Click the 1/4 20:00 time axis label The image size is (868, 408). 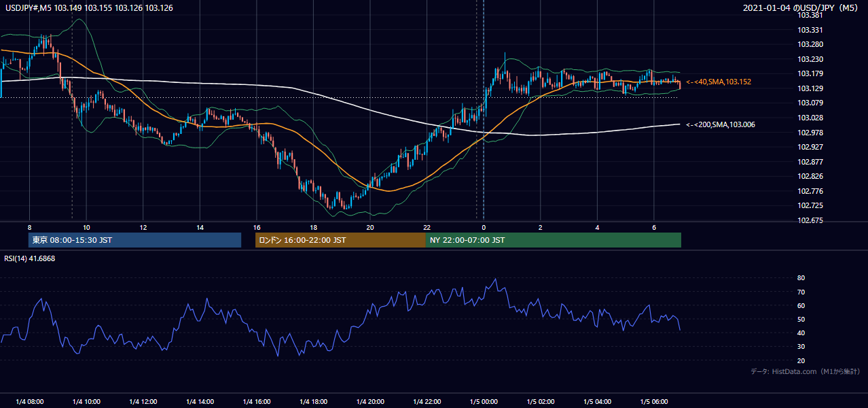coord(370,402)
